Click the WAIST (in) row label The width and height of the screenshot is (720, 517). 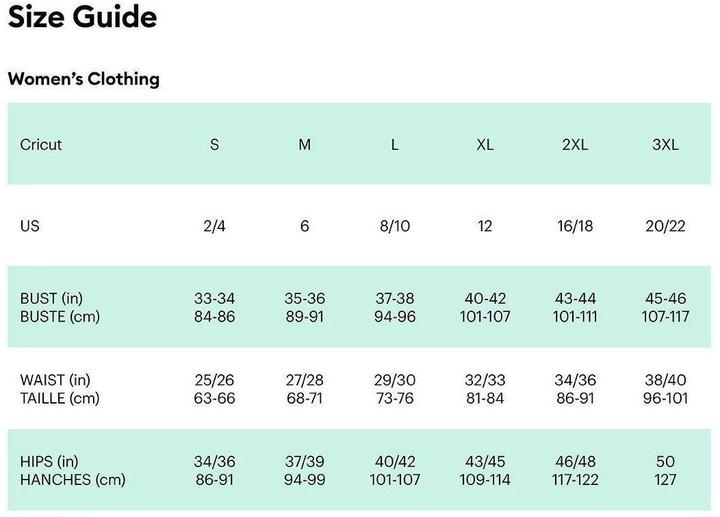pyautogui.click(x=55, y=380)
